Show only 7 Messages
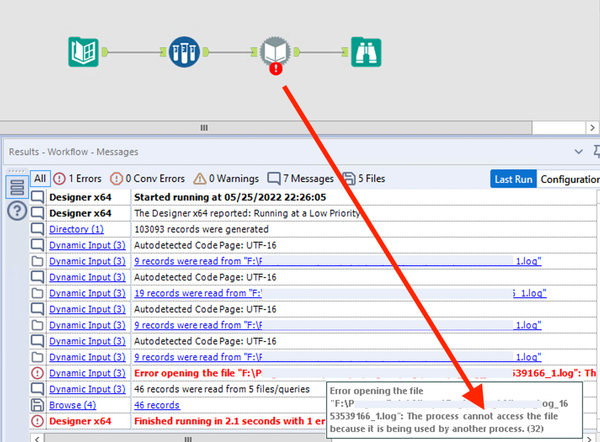 point(301,179)
